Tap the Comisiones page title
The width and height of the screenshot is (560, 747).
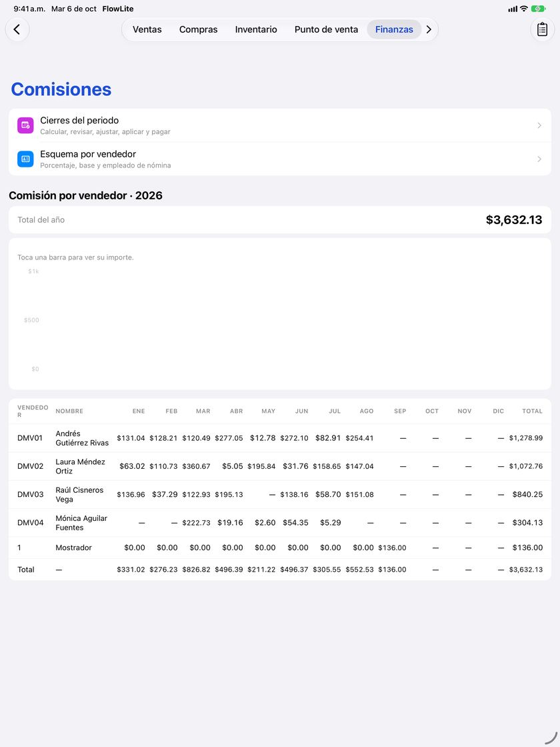[x=61, y=89]
